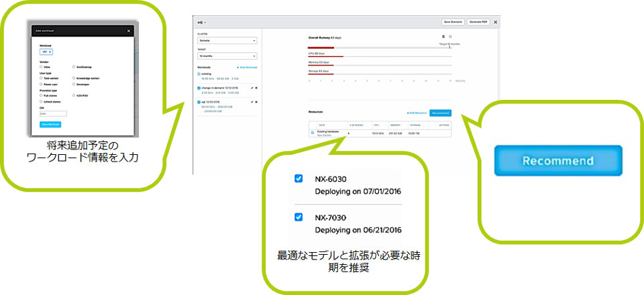This screenshot has width=644, height=295.
Task: Click the ON date input field
Action: point(53,114)
